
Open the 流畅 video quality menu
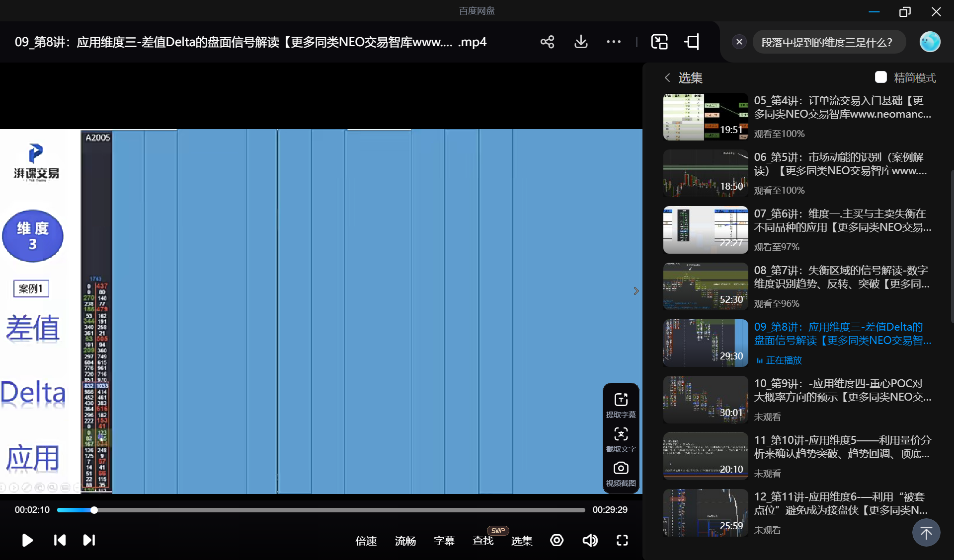pos(405,541)
